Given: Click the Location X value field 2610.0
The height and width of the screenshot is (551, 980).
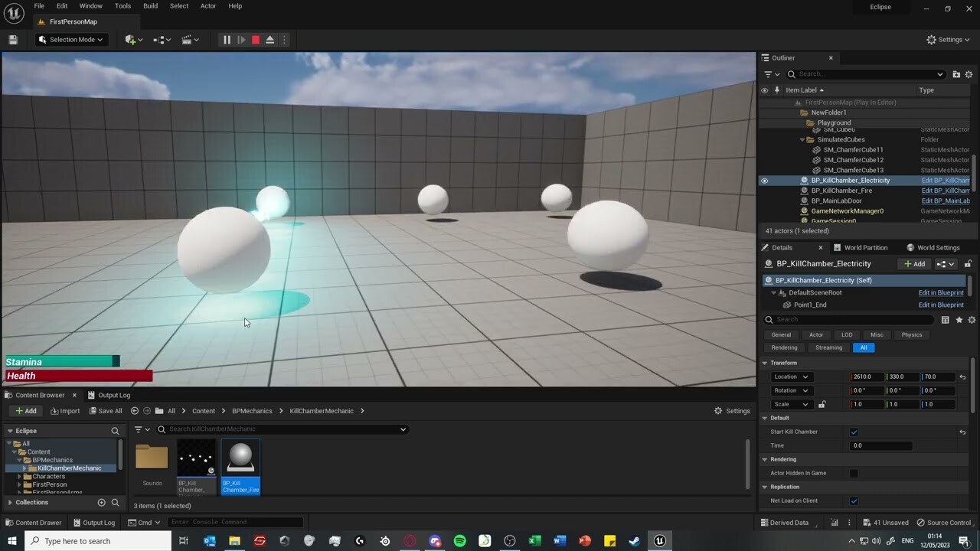Looking at the screenshot, I should click(x=867, y=377).
